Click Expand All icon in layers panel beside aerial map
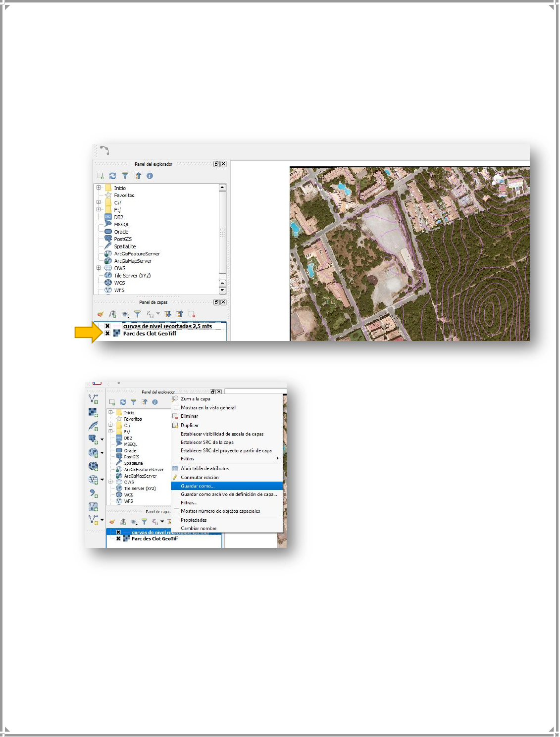This screenshot has height=737, width=560. [x=168, y=314]
